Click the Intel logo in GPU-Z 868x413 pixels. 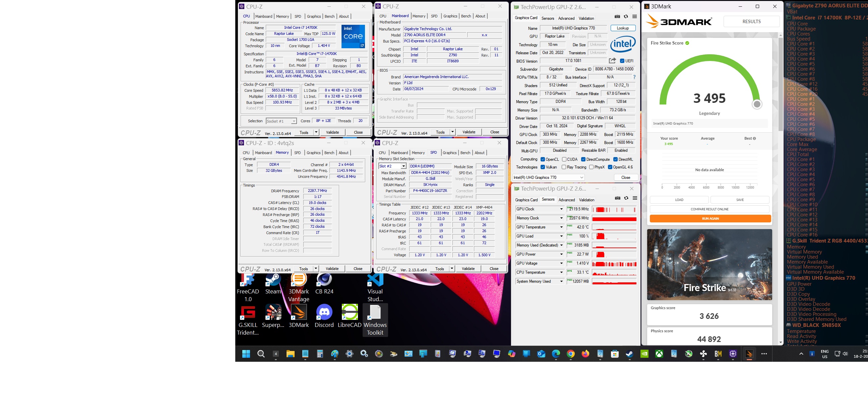[623, 45]
